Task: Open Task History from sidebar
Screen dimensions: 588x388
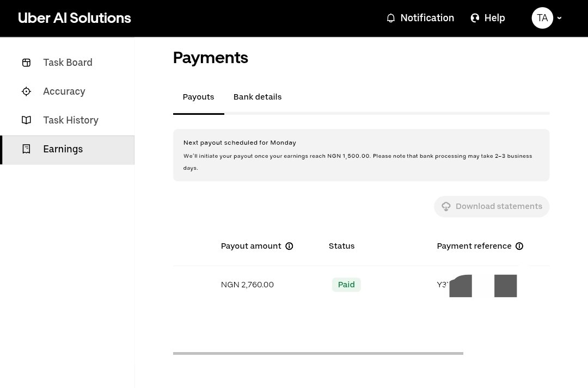Action: [70, 120]
